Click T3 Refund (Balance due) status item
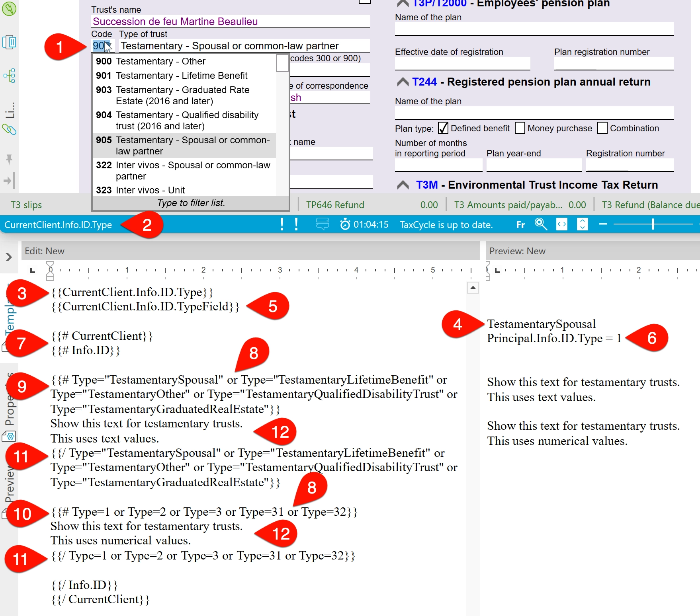Screen dimensions: 700x616 pyautogui.click(x=651, y=205)
